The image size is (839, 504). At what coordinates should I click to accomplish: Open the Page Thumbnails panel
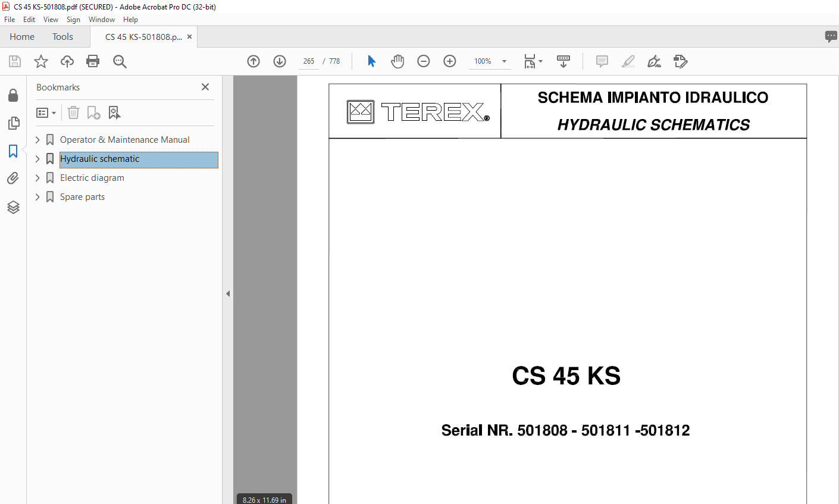[x=13, y=123]
